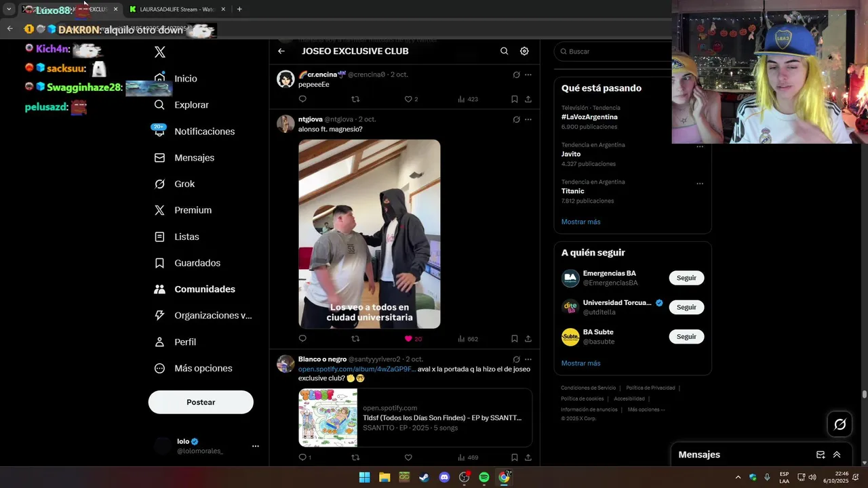Viewport: 868px width, 488px height.
Task: Open the ntgiova video thumbnail
Action: click(x=370, y=234)
